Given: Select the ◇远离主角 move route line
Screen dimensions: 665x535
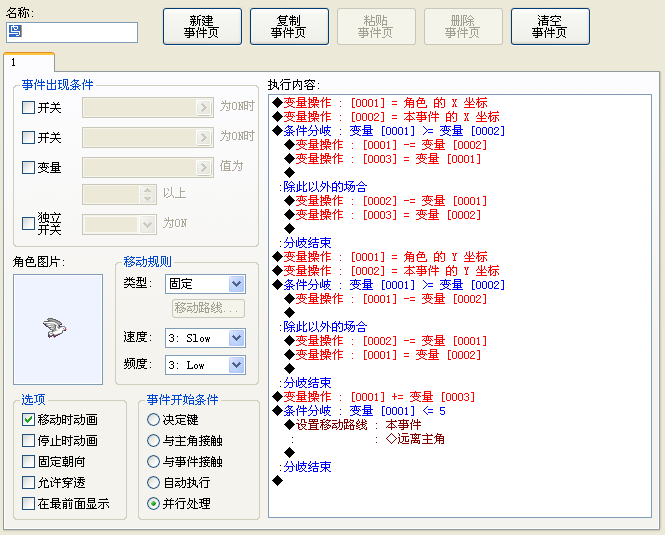Looking at the screenshot, I should [x=415, y=439].
